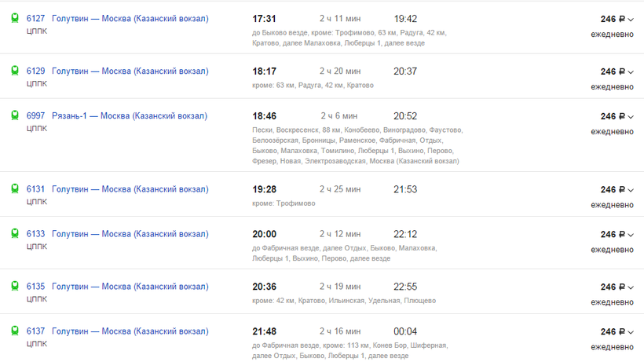Open the Рязань-1 — Москва route link
The height and width of the screenshot is (362, 644).
pos(130,115)
